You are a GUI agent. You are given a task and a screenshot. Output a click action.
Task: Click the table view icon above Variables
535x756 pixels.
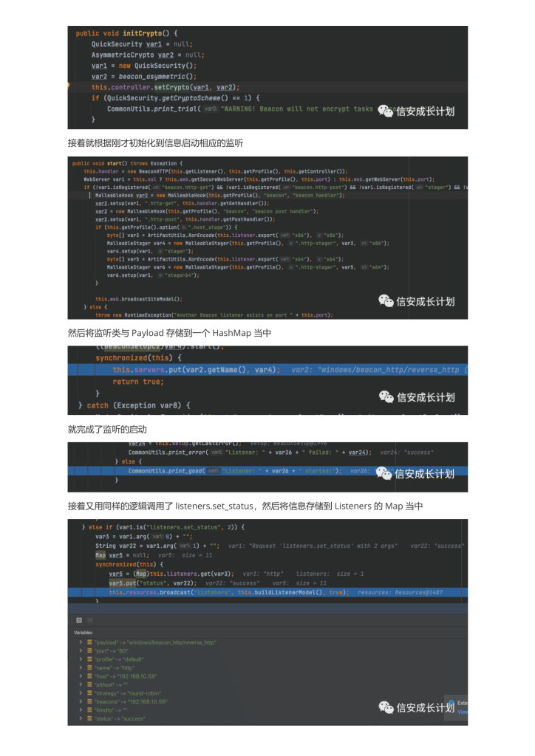point(79,620)
